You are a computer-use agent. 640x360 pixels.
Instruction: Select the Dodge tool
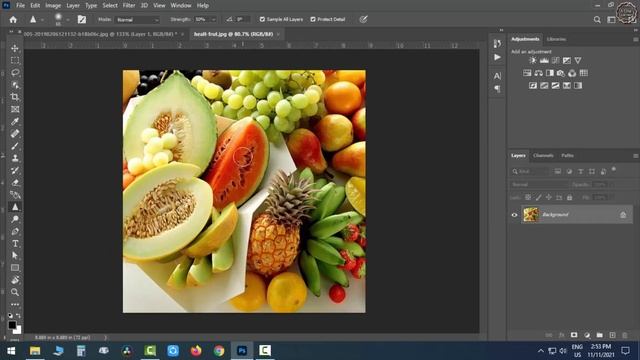(x=15, y=219)
